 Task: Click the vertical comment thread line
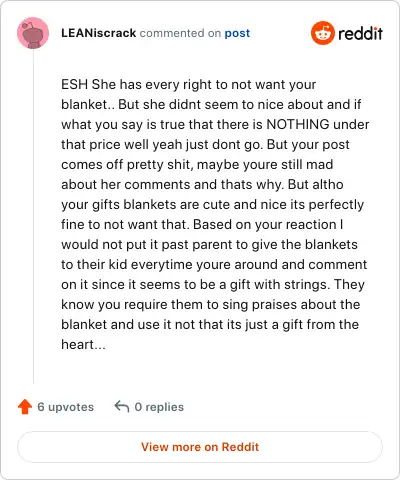click(33, 216)
